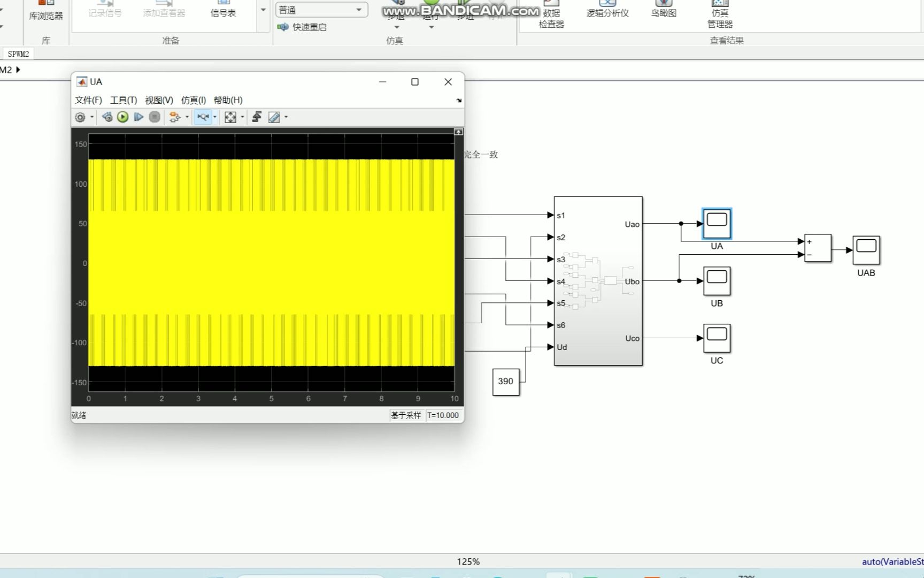Screen dimensions: 924x578
Task: Click the triggers icon in scope toolbar
Action: pyautogui.click(x=257, y=117)
